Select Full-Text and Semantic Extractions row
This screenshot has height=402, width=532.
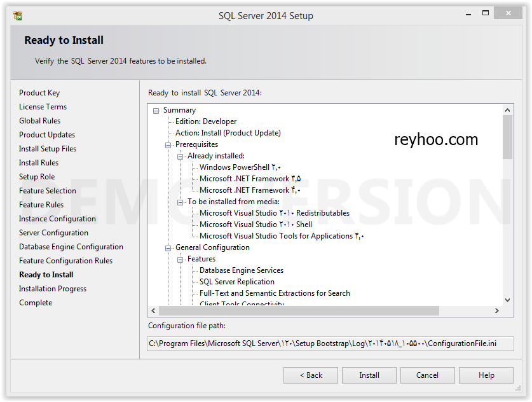click(275, 293)
